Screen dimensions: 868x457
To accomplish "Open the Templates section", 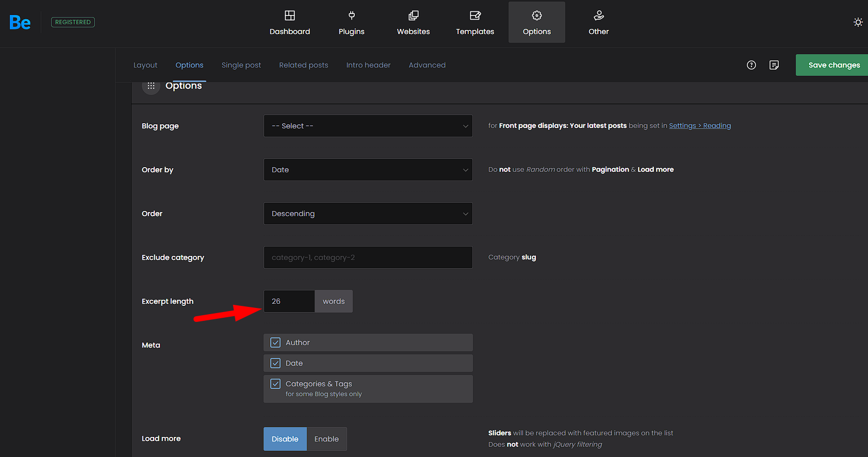I will click(475, 23).
